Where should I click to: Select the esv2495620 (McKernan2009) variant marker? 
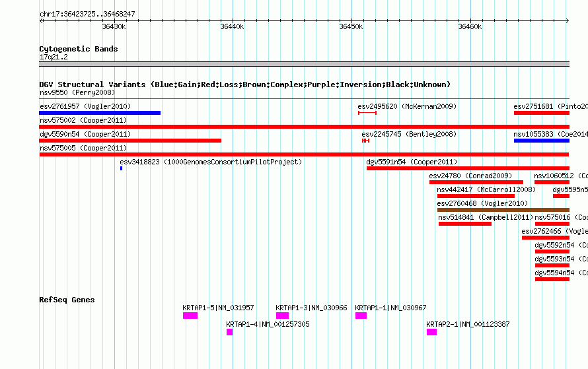(367, 113)
